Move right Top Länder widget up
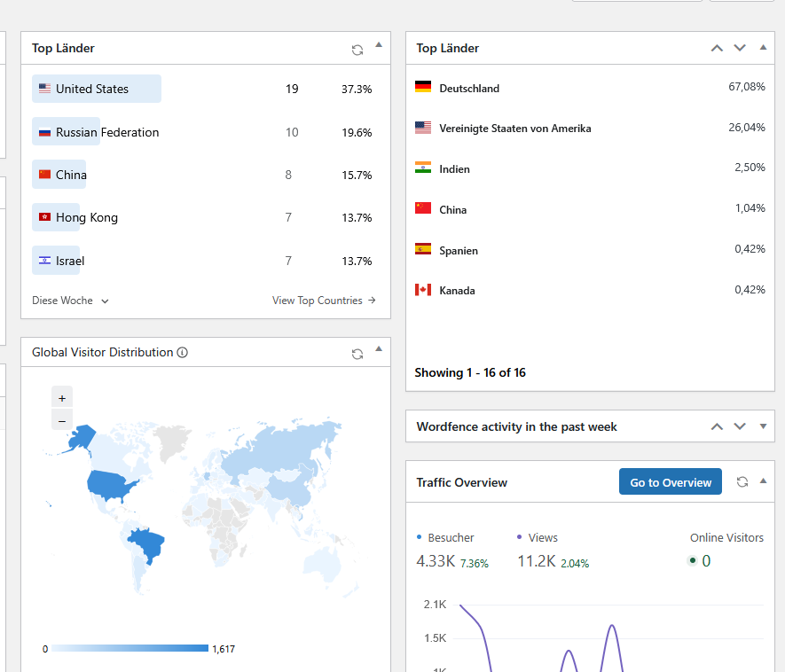 coord(717,48)
